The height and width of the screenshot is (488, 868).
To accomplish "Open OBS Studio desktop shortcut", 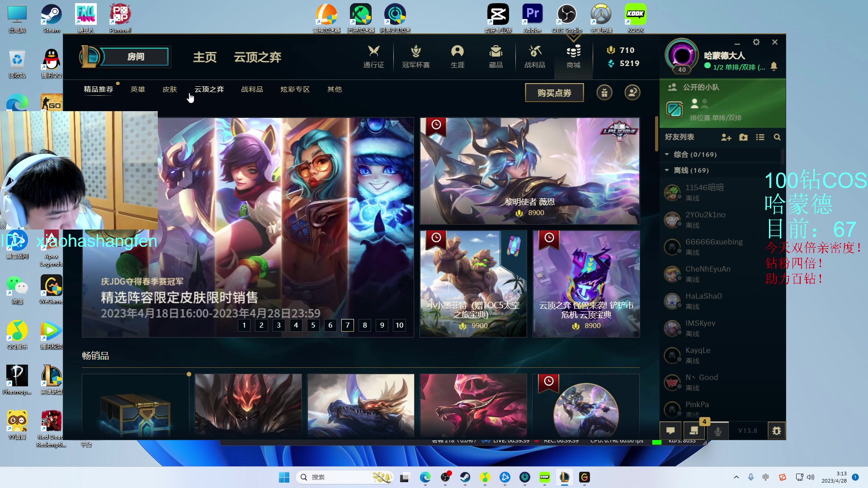I will click(566, 19).
